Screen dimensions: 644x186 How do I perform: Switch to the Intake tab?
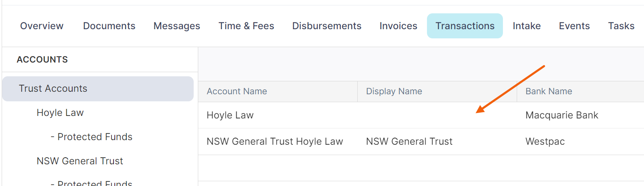pos(527,26)
